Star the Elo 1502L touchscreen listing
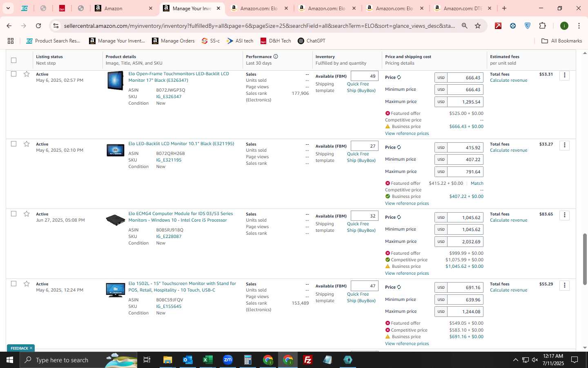 27,284
